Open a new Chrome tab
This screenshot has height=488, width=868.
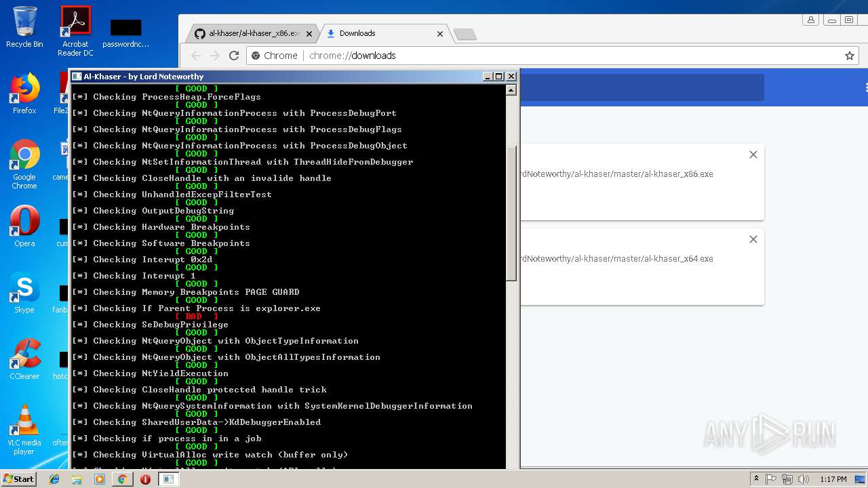coord(465,34)
